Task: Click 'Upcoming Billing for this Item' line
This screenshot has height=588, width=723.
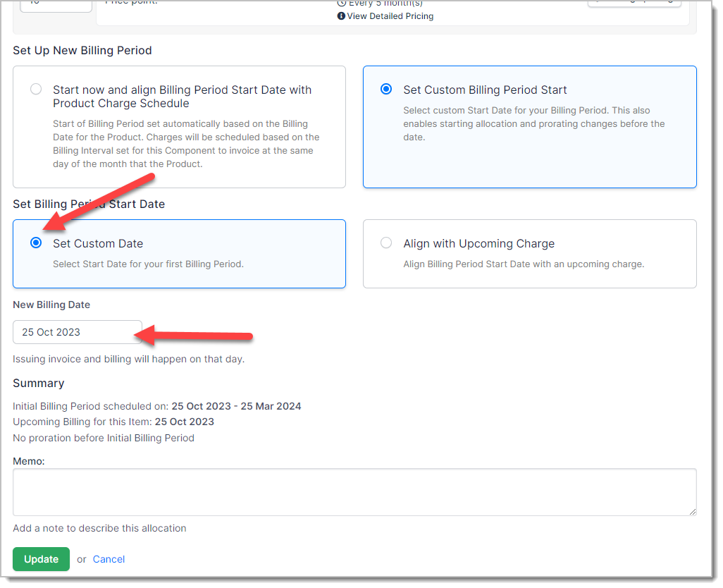Action: [113, 422]
